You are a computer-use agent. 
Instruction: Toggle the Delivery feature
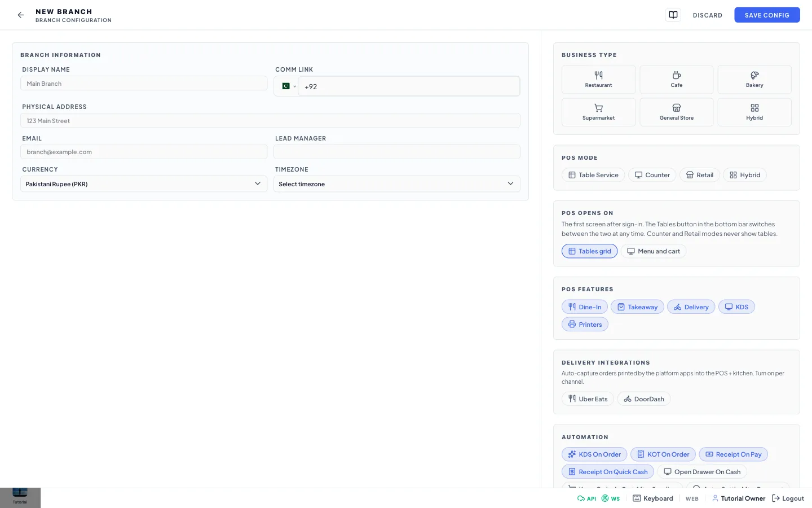[691, 307]
